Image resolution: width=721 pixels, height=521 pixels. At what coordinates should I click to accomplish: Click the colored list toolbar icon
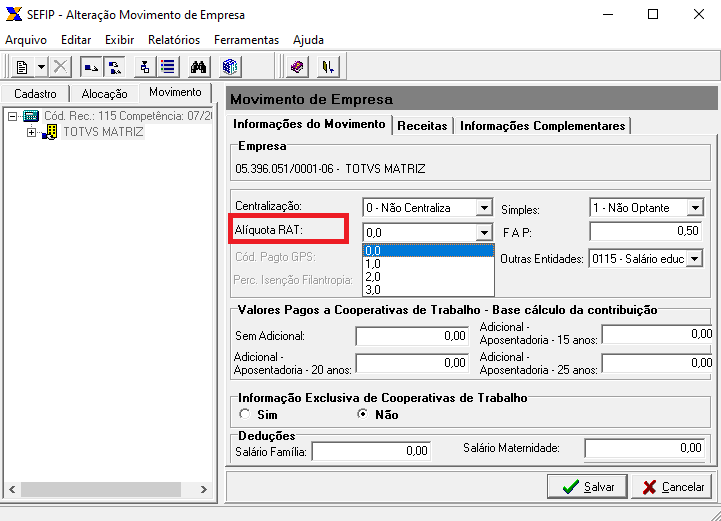[x=168, y=67]
